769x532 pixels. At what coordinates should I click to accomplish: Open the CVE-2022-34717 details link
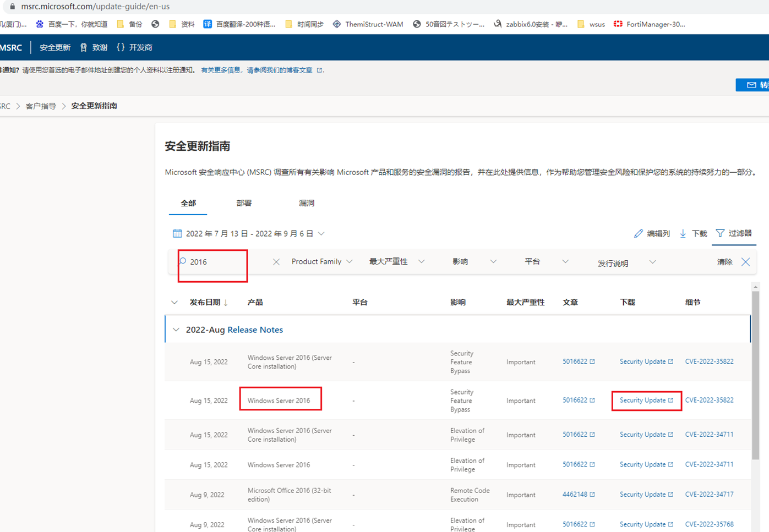tap(709, 494)
